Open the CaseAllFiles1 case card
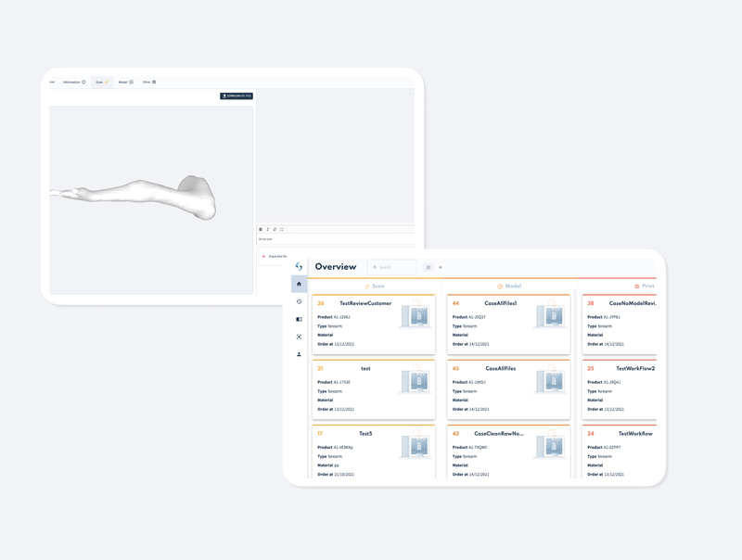 508,325
